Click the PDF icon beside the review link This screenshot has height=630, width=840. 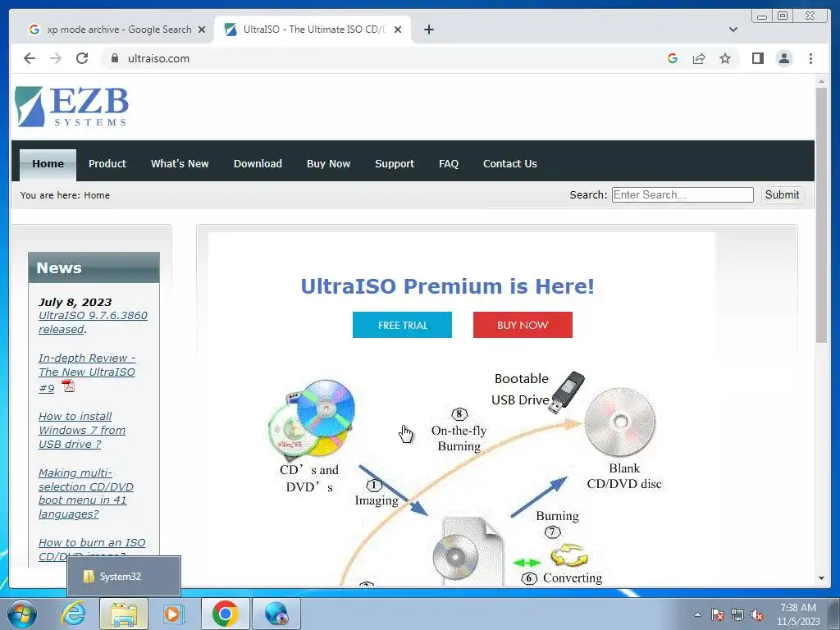pyautogui.click(x=68, y=386)
